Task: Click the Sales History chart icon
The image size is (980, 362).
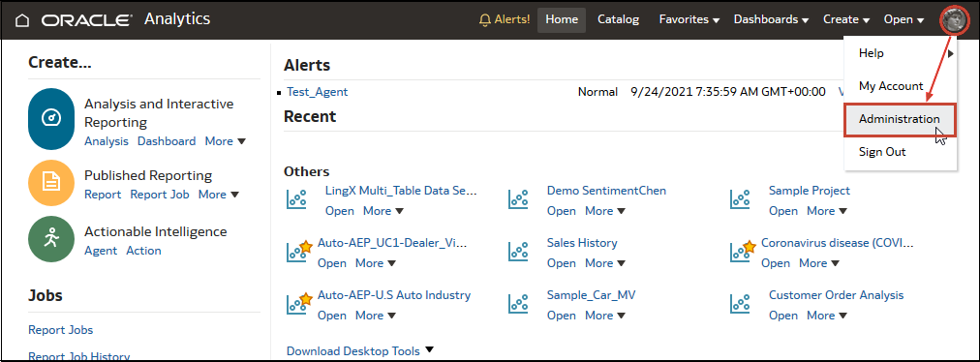Action: (x=518, y=252)
